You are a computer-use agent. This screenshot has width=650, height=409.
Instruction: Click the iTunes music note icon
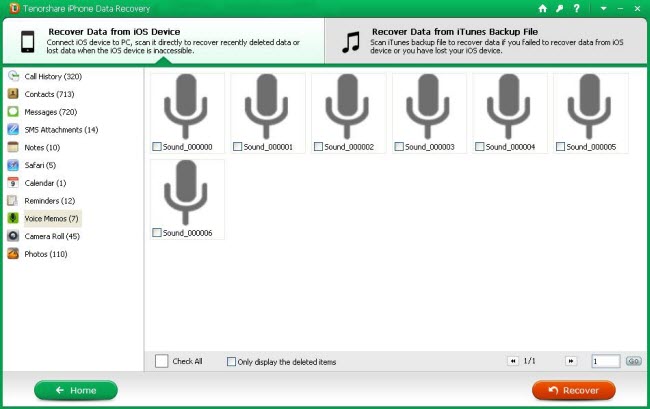(x=351, y=42)
